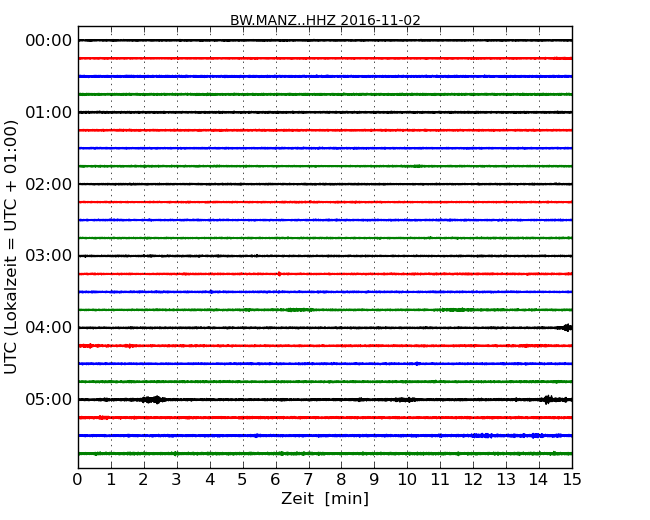
Task: Click the blue trace directly above 01:00 at minute 5
Action: [x=243, y=76]
